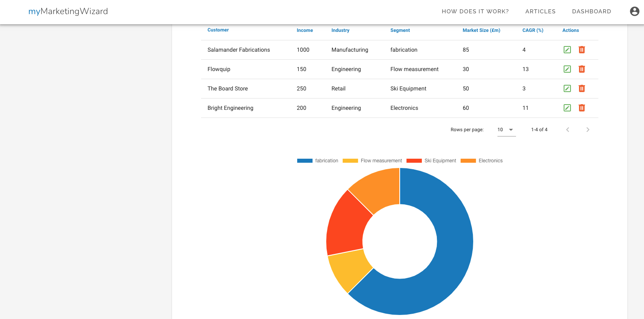Screen dimensions: 644x319
Task: Open the user account icon
Action: pos(635,11)
